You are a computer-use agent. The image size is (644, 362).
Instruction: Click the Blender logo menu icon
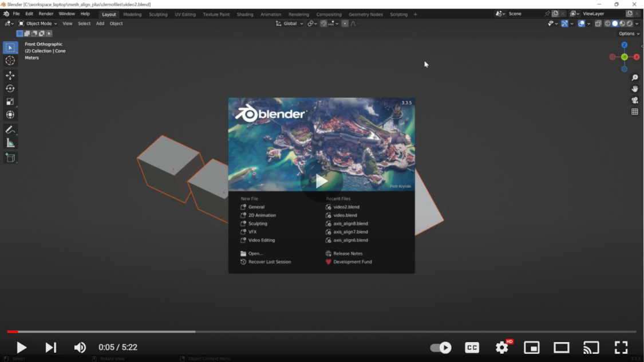pos(6,14)
